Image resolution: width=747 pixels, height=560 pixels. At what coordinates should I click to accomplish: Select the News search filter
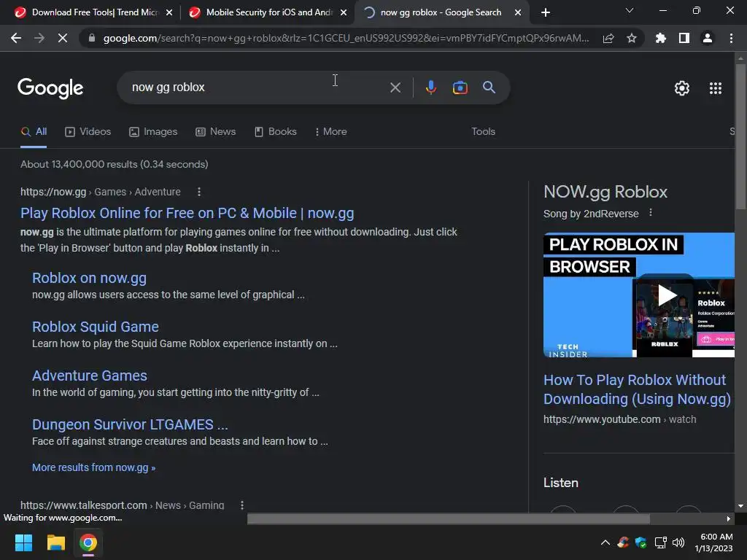[x=216, y=131]
